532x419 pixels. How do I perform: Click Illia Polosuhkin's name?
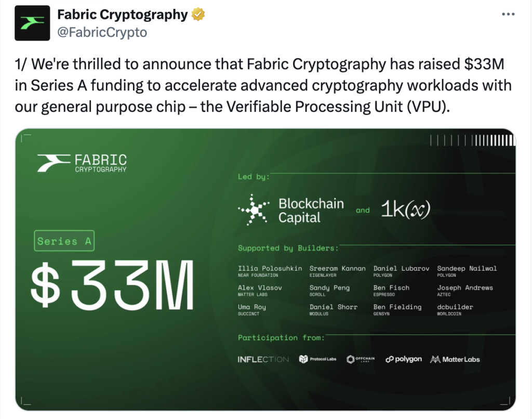pyautogui.click(x=270, y=268)
